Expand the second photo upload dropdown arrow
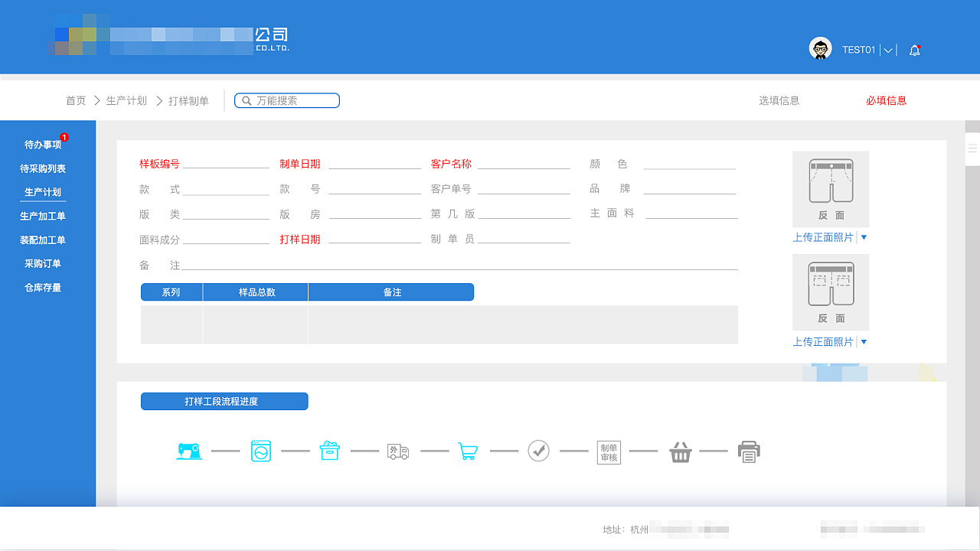The image size is (980, 551). click(864, 341)
